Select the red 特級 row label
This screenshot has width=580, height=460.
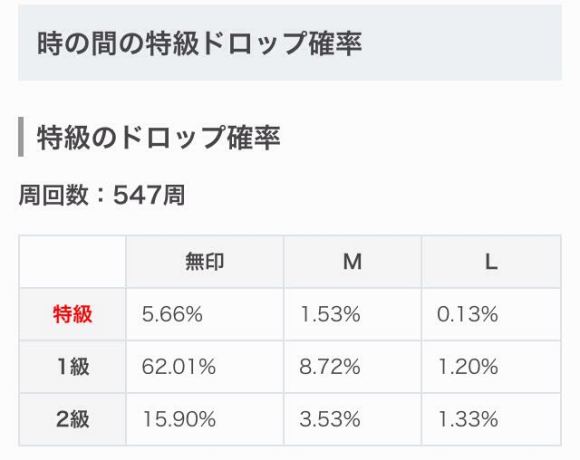pos(72,314)
